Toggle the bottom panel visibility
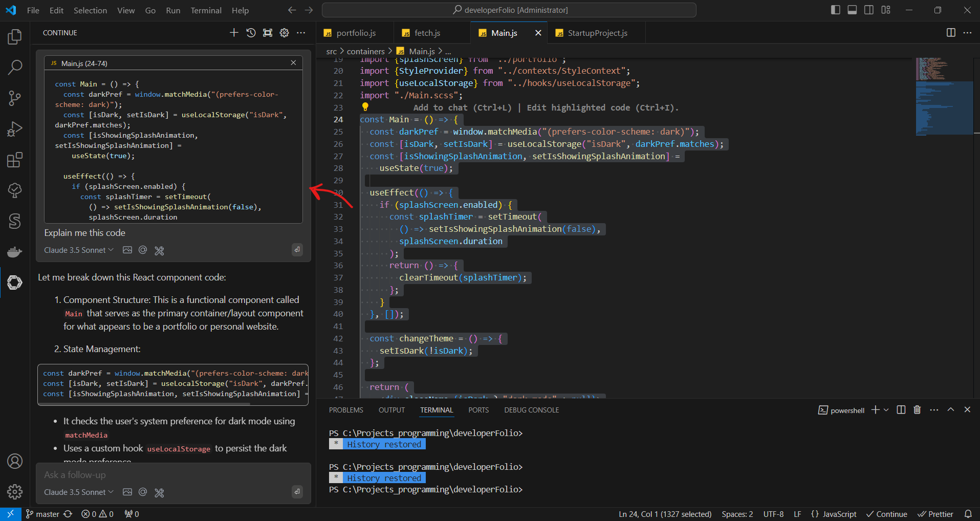 852,10
